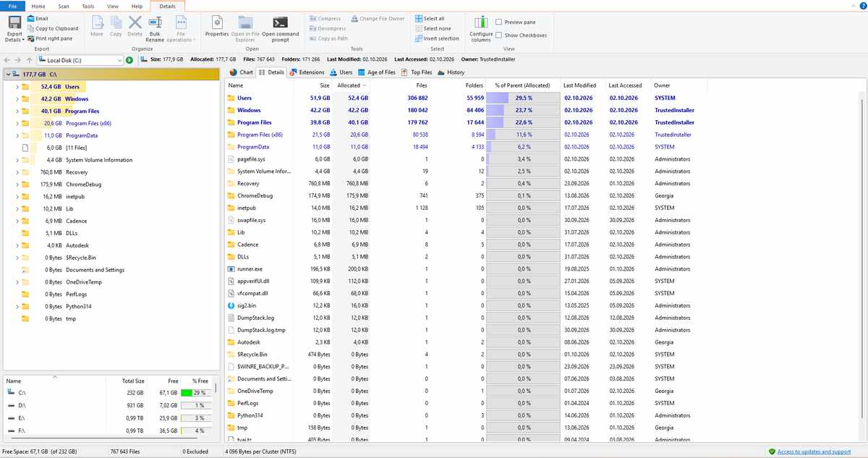Enable the Show Checkboxes option

pos(499,35)
